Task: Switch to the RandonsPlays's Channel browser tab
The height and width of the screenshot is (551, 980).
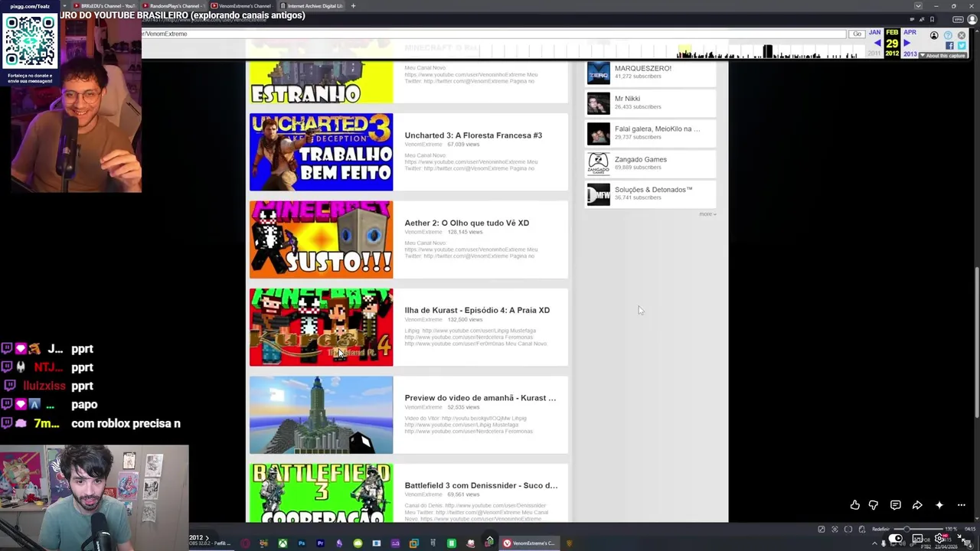Action: tap(173, 6)
